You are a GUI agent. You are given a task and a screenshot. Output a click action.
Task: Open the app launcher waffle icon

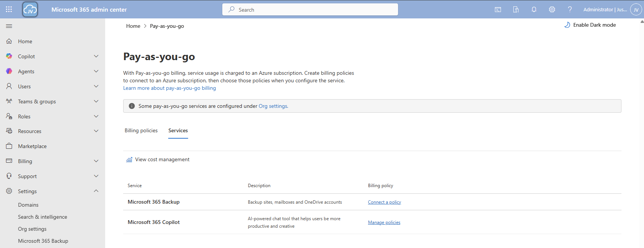point(9,9)
